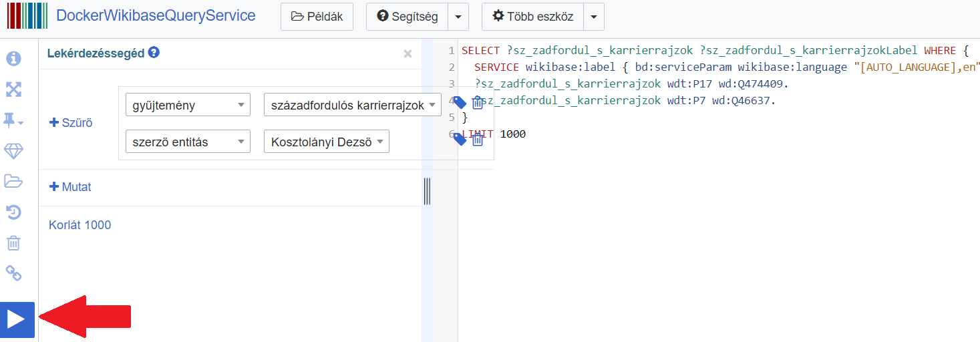The image size is (980, 342).
Task: Click the Korlát 1000 limit link
Action: coord(79,225)
